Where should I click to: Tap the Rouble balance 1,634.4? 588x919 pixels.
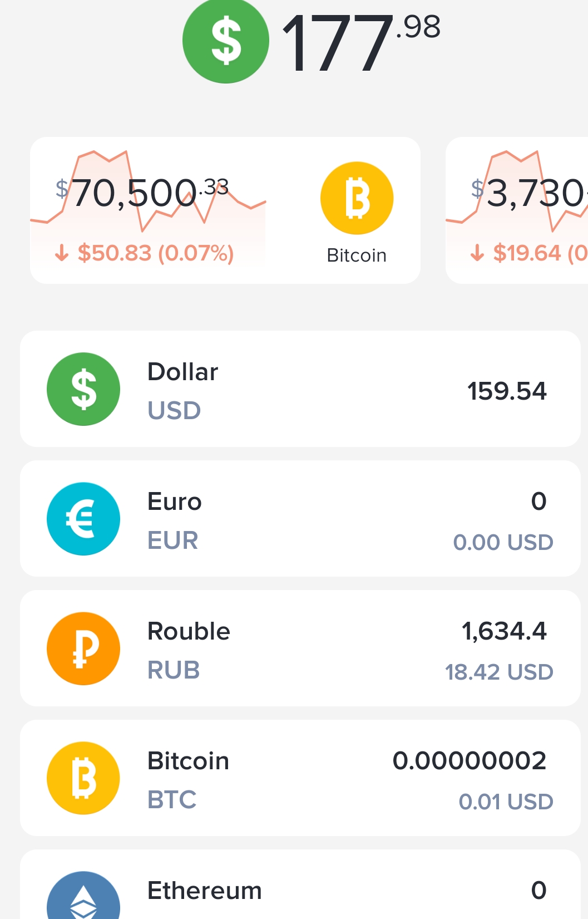tap(504, 631)
